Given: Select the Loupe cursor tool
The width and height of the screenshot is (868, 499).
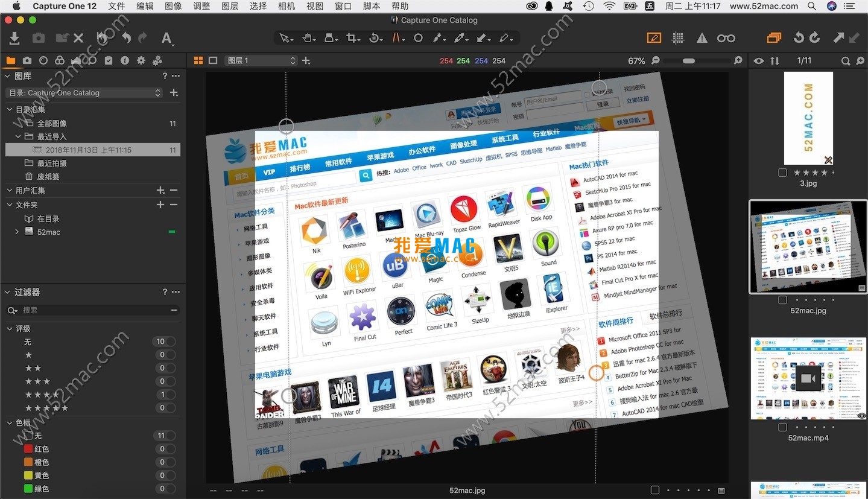Looking at the screenshot, I should point(331,38).
